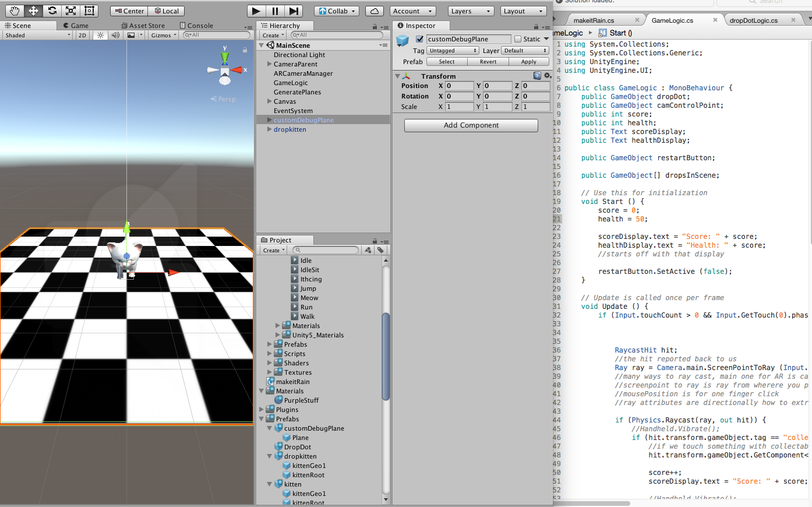Expand CameraParent in Hierarchy

click(x=270, y=64)
